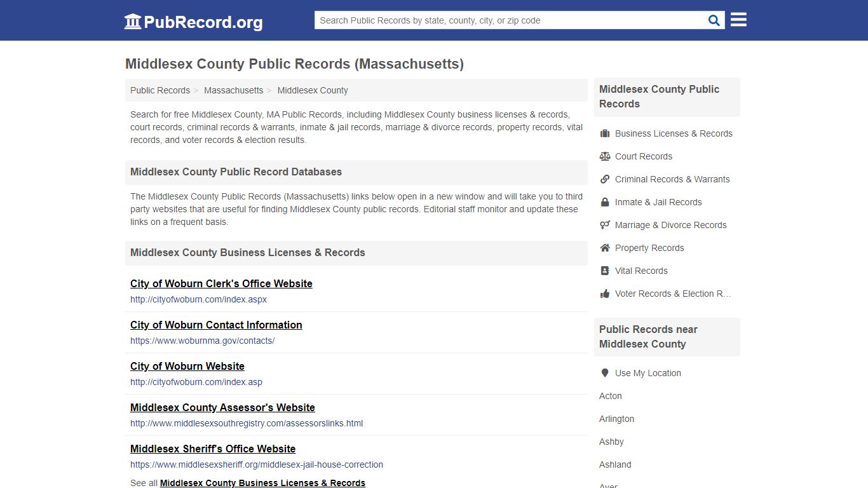Open Middlesex Sheriff's Office Website
Viewport: 868px width, 488px height.
tap(213, 449)
